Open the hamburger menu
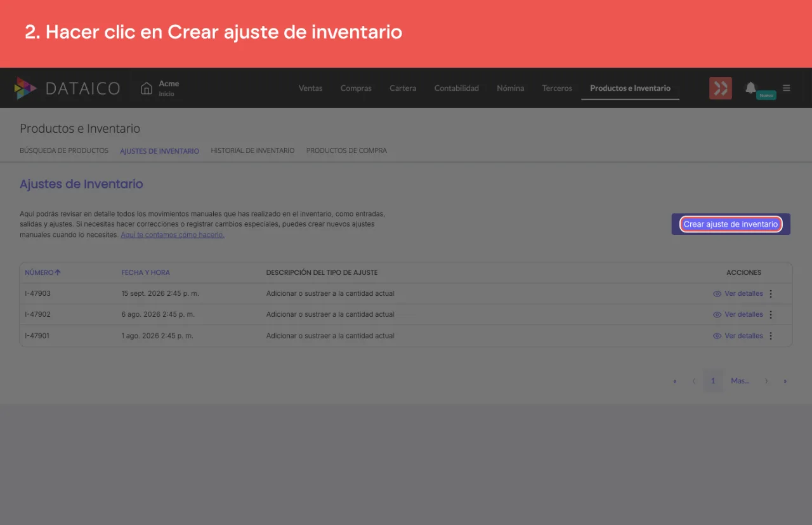The image size is (812, 525). pos(787,88)
